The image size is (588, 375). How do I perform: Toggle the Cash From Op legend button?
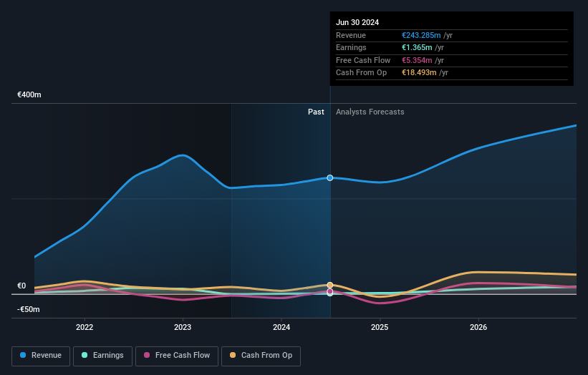tap(261, 356)
